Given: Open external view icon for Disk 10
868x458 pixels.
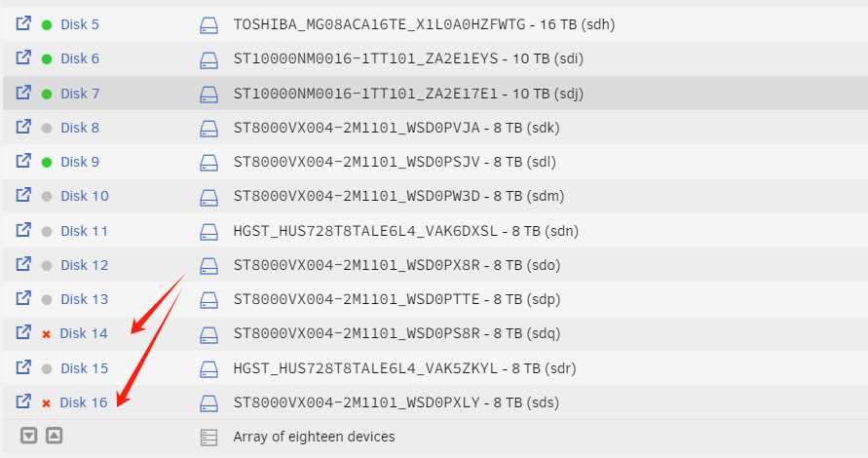Looking at the screenshot, I should click(x=23, y=195).
